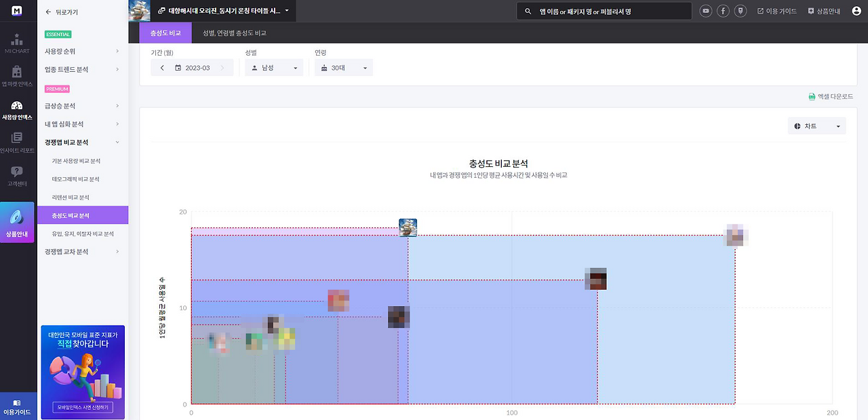Open 리텐션 비교 분석 page
The width and height of the screenshot is (868, 420).
pyautogui.click(x=71, y=197)
